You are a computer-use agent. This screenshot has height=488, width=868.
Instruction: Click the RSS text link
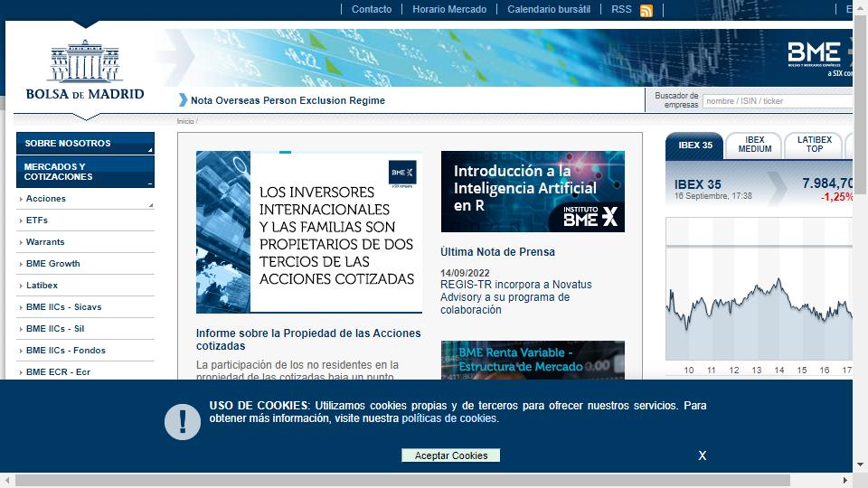(x=621, y=9)
